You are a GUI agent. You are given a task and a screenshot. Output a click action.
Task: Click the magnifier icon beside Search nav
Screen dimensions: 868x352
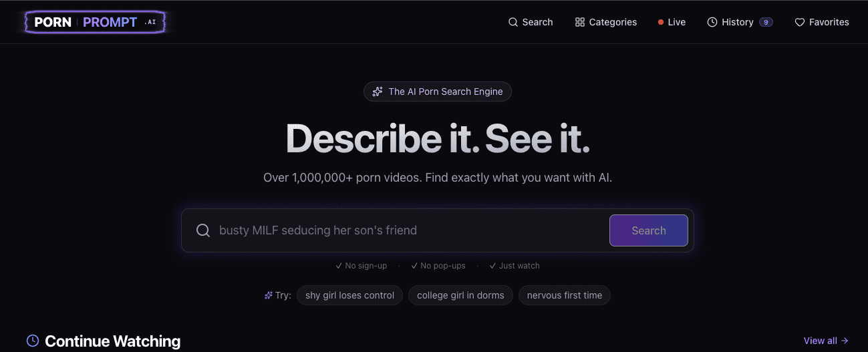513,22
